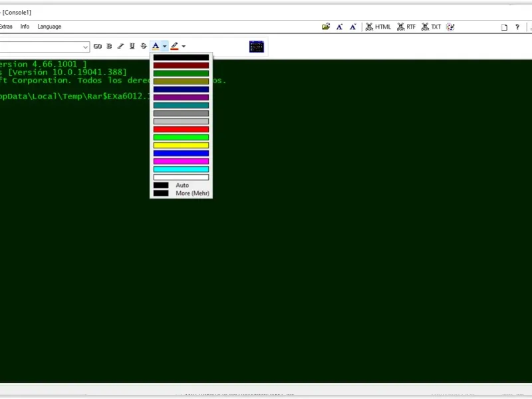Pick the purple color swatch
Image resolution: width=532 pixels, height=399 pixels.
(181, 97)
